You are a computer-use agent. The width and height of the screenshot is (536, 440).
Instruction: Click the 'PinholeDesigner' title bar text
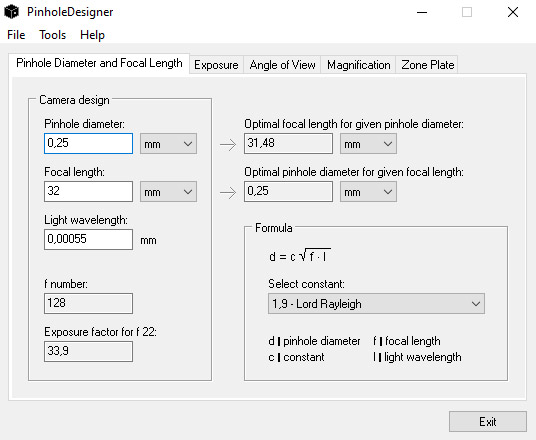coord(70,12)
